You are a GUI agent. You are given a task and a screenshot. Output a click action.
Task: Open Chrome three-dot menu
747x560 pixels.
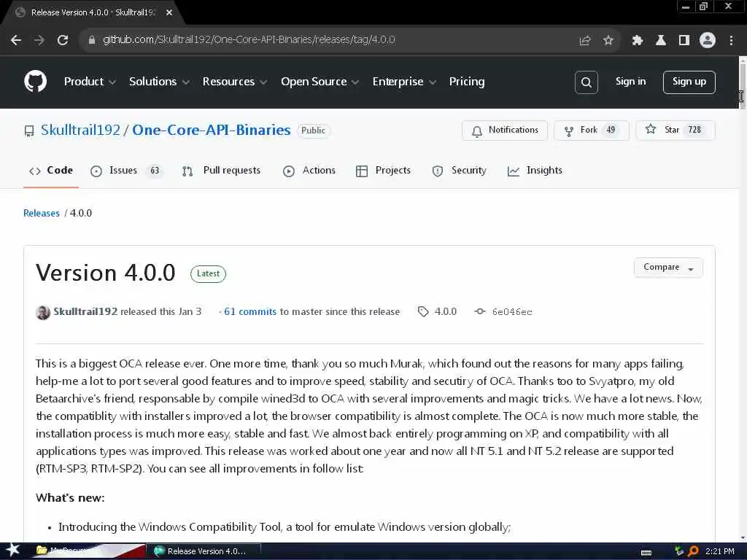(731, 41)
